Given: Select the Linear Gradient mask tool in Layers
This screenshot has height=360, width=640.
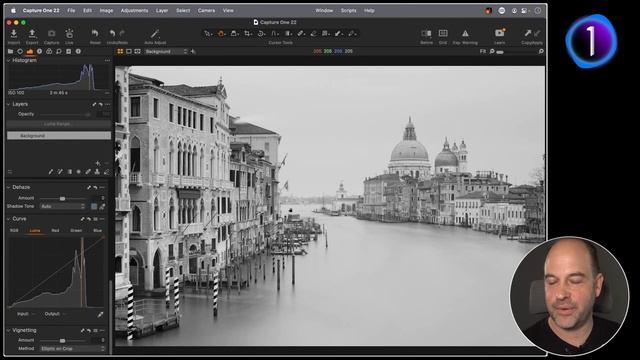Looking at the screenshot, I should [69, 172].
